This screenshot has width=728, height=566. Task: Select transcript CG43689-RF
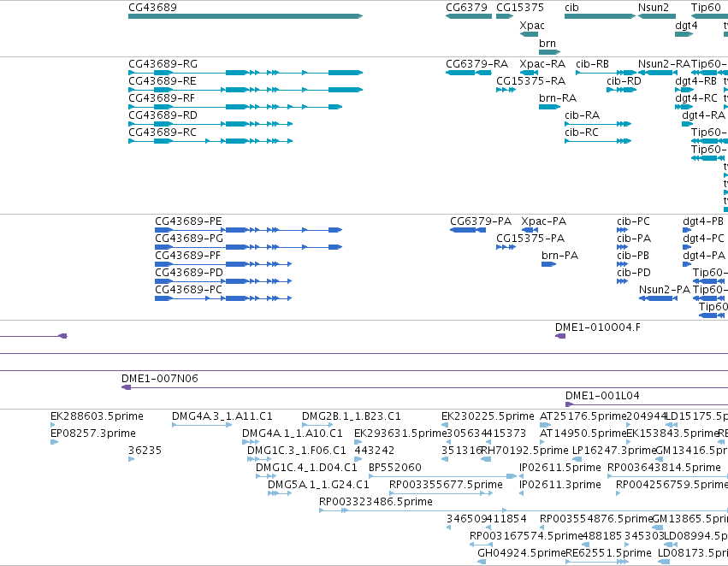(x=235, y=107)
